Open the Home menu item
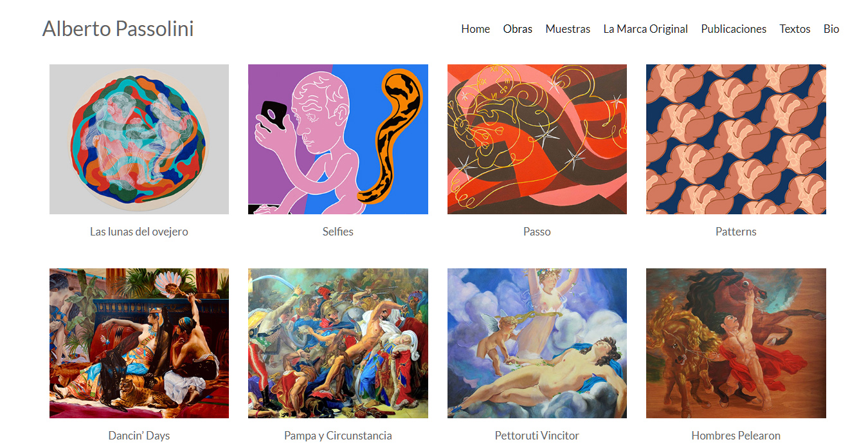Viewport: 868px width, 444px height. pyautogui.click(x=475, y=29)
